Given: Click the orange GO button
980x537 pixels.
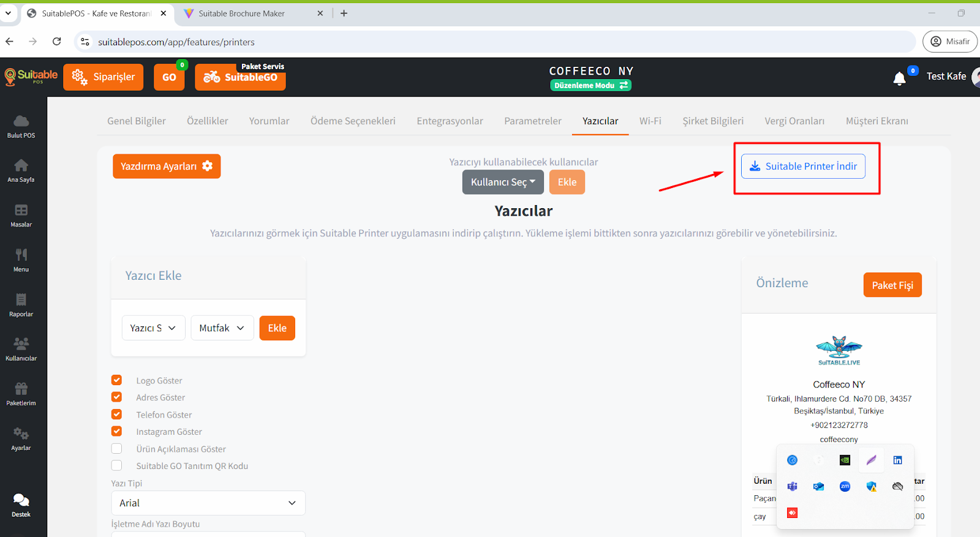Looking at the screenshot, I should [x=169, y=77].
